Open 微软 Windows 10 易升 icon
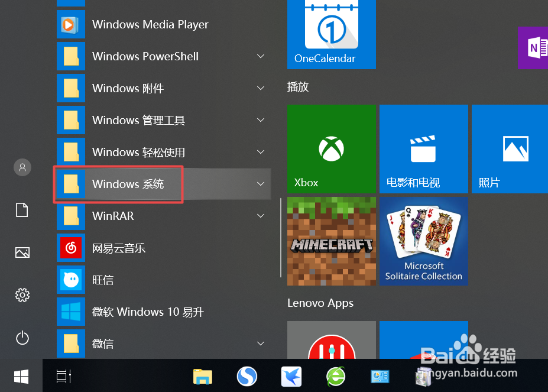Screen dimensions: 548x392 tap(71, 312)
